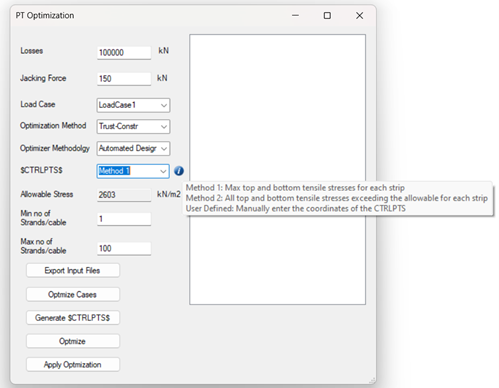
Task: Focus the Jacking Force input field
Action: 124,79
